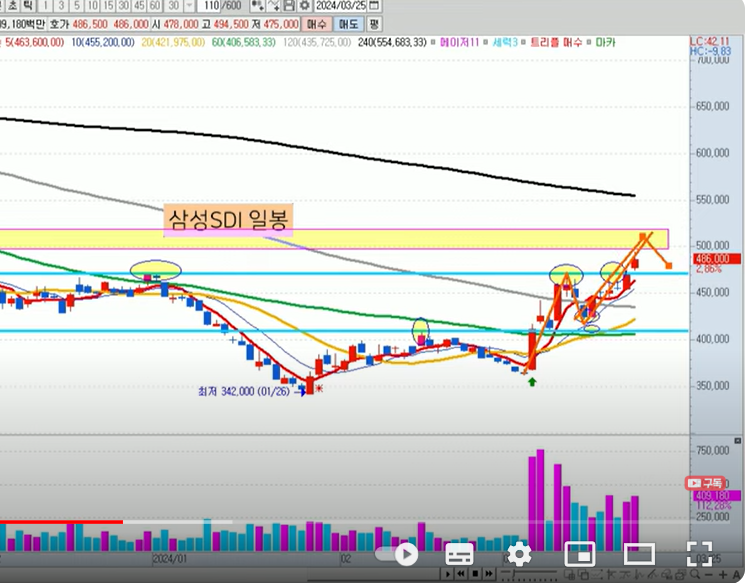
Task: Select the 5-minute interval button
Action: (x=77, y=5)
